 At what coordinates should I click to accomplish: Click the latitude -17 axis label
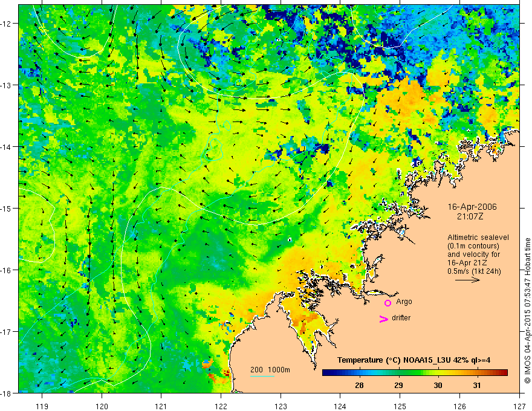[x=6, y=332]
